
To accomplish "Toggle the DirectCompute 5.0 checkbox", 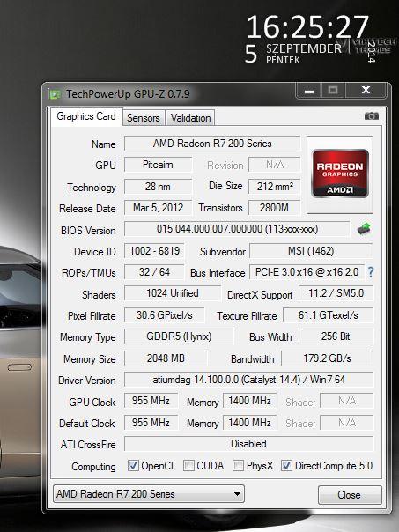I will pyautogui.click(x=286, y=465).
